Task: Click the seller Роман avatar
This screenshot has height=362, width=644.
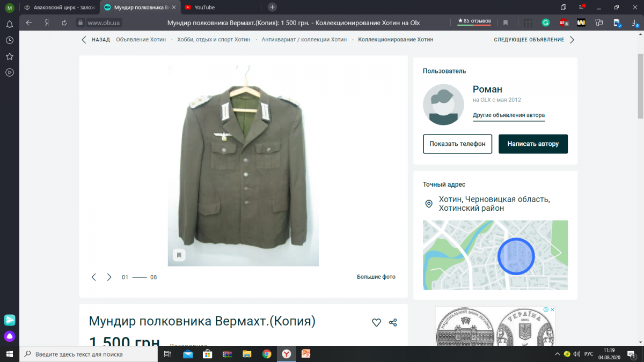Action: [x=443, y=105]
